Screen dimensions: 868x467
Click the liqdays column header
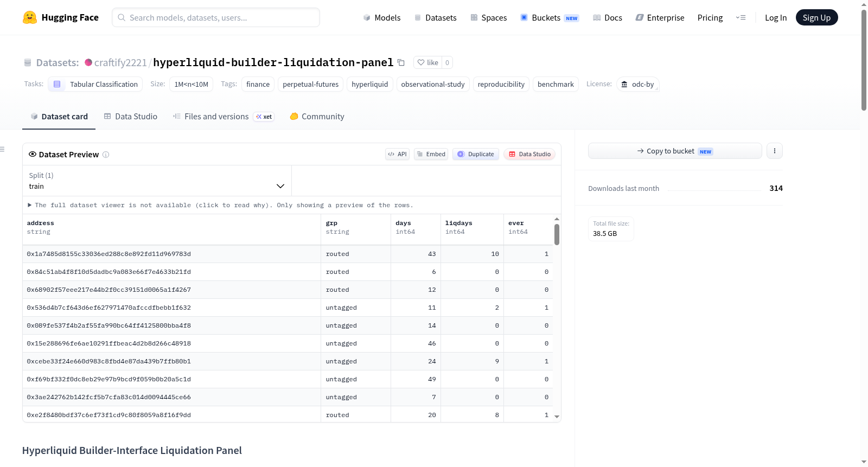pyautogui.click(x=472, y=229)
